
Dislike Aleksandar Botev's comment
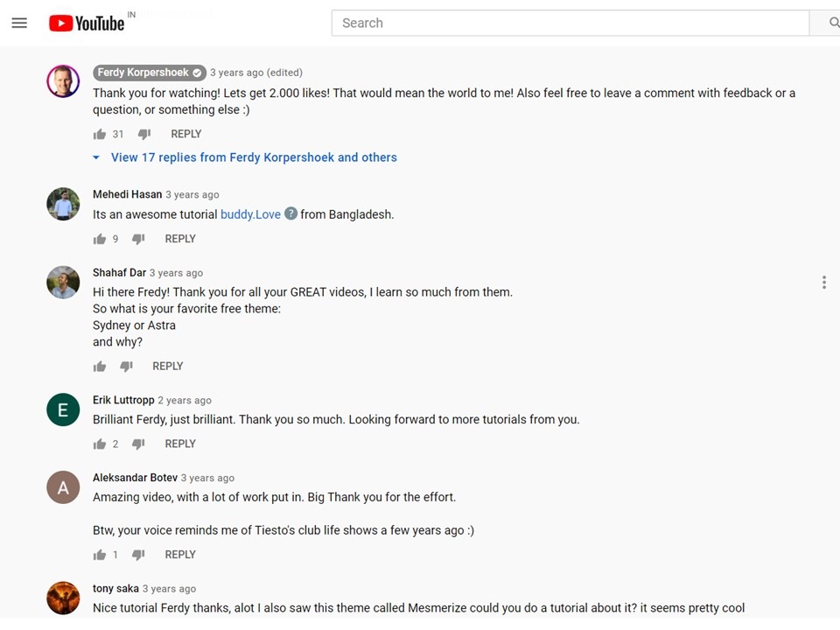click(138, 555)
